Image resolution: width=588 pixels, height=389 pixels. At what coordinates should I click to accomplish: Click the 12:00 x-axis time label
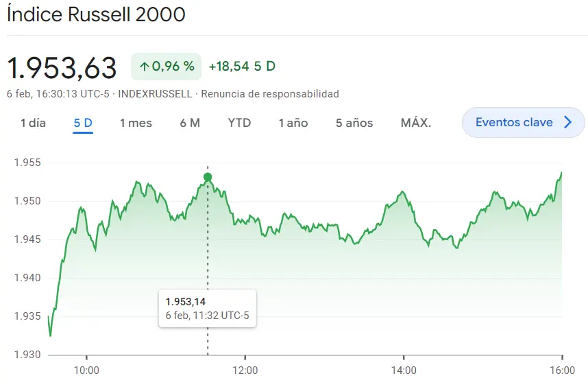245,370
